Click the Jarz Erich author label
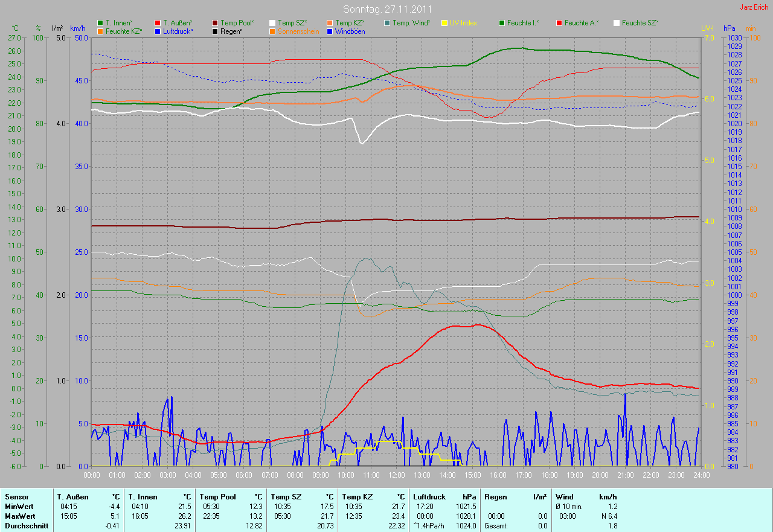773x532 pixels. (754, 7)
